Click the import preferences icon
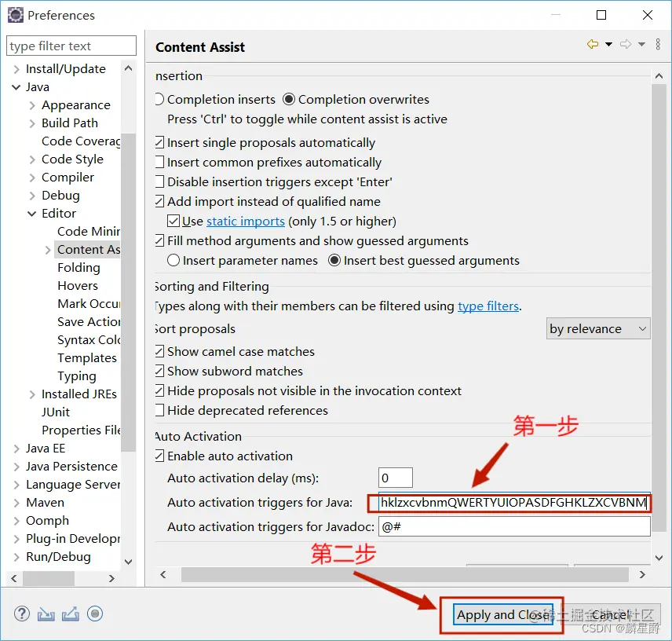 [46, 614]
